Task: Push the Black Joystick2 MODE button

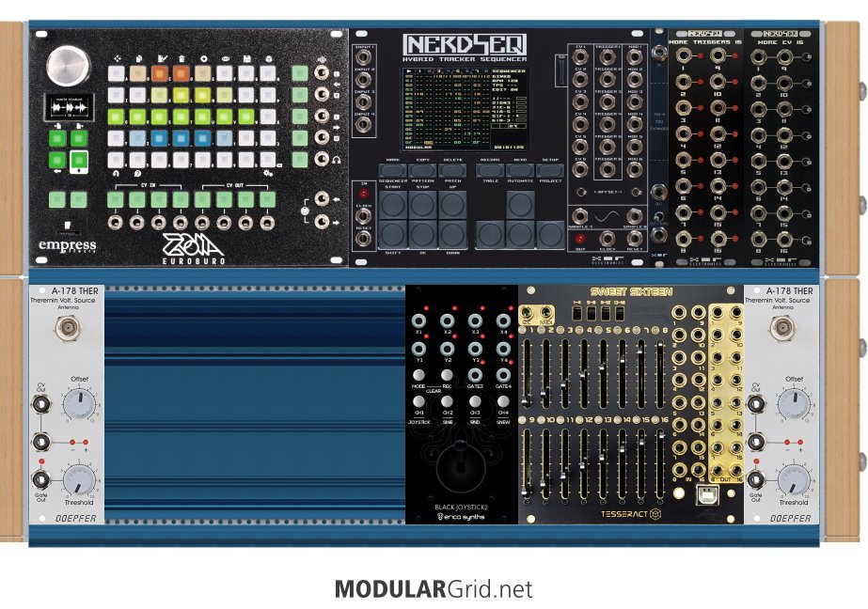Action: coord(419,375)
